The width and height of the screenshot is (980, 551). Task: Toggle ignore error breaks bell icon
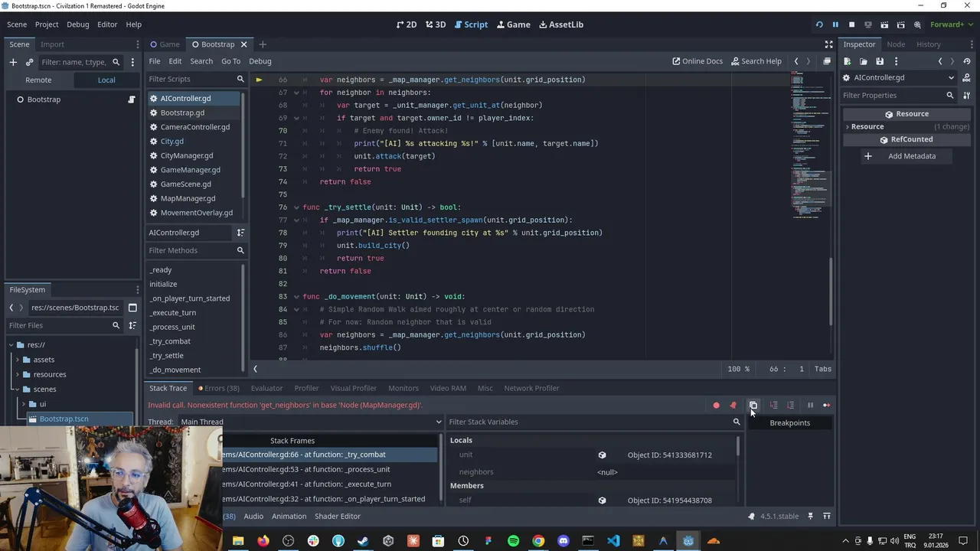[x=733, y=406]
